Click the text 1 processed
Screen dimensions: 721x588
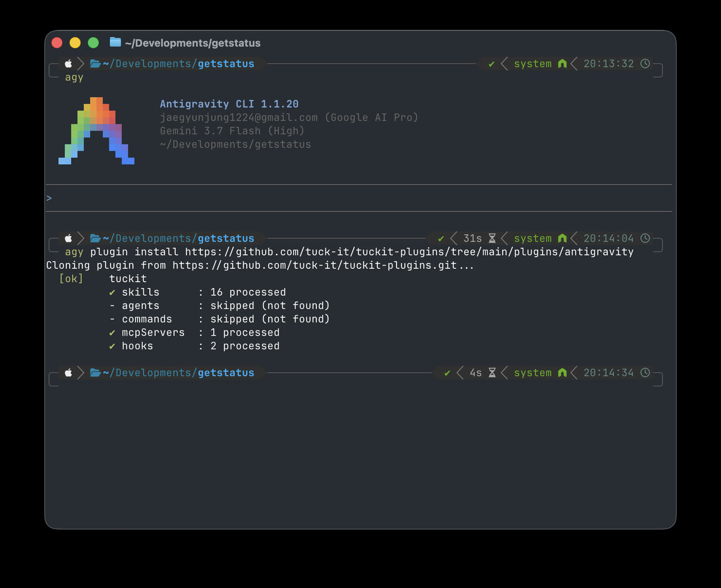click(x=245, y=333)
